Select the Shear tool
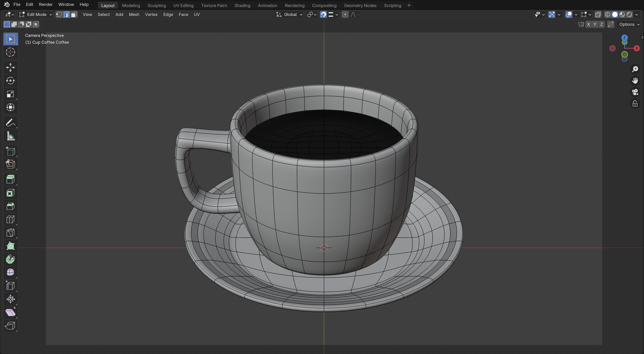The width and height of the screenshot is (644, 354). [10, 313]
